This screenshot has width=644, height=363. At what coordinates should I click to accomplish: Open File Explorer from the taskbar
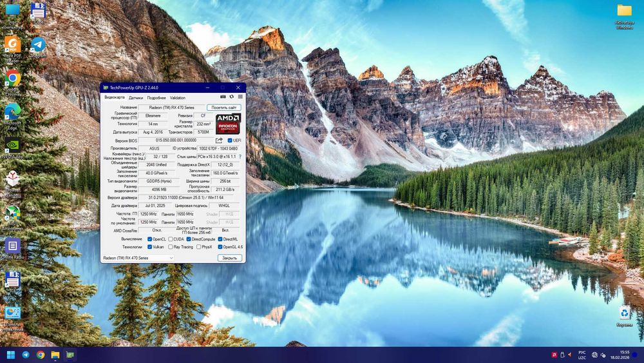tap(55, 355)
